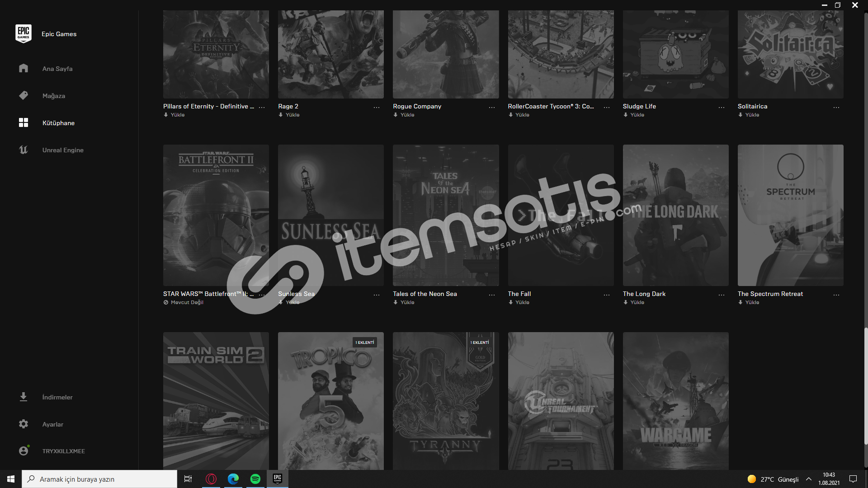
Task: Click the Rogue Company title text
Action: point(417,106)
